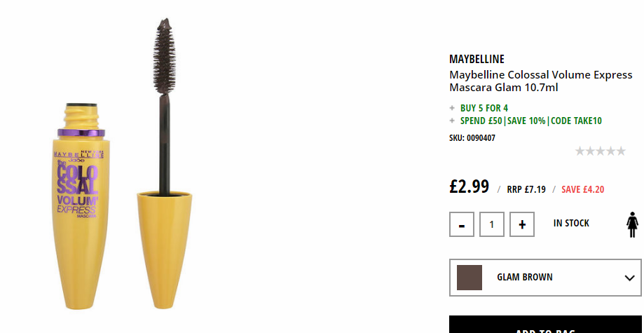Open the Spend £50 Save 10% offer
The image size is (644, 333).
[531, 121]
